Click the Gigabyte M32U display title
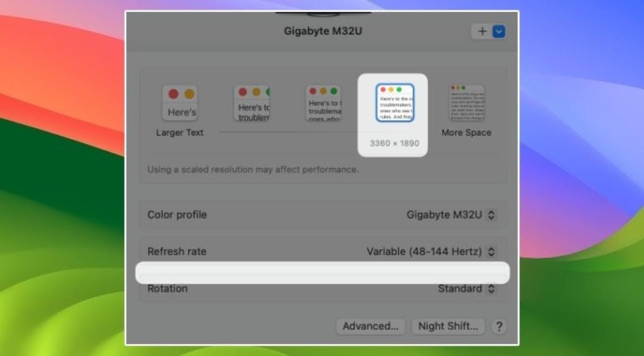The width and height of the screenshot is (644, 356). coord(323,31)
